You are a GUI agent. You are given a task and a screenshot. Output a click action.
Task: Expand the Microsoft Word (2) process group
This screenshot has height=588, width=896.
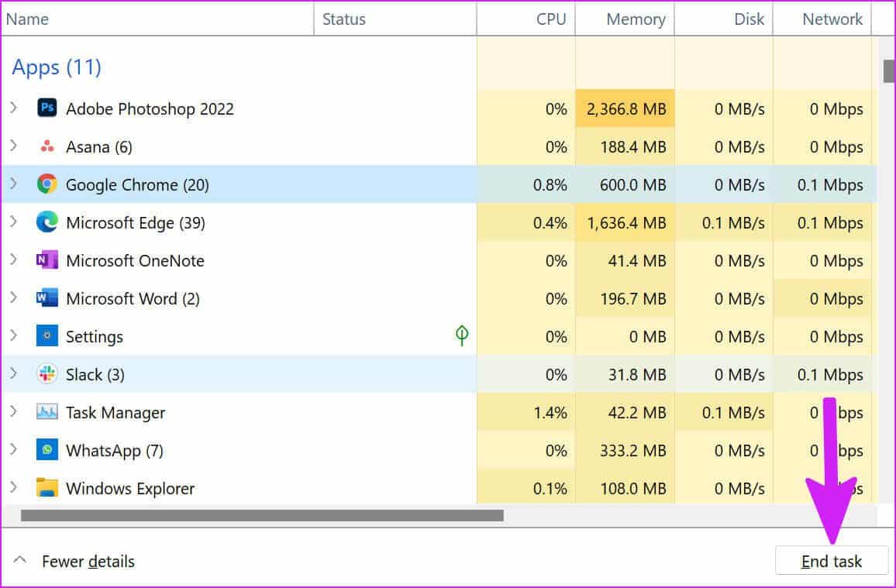tap(14, 298)
